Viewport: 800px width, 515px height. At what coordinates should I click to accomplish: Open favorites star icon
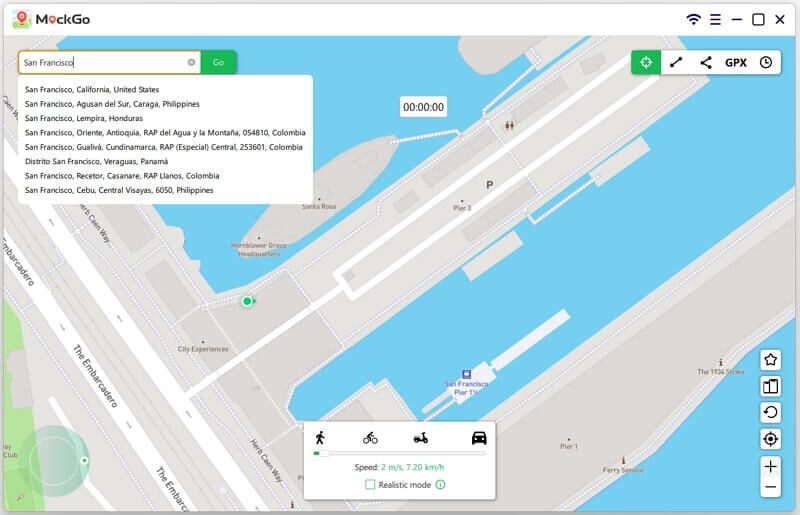pyautogui.click(x=770, y=360)
